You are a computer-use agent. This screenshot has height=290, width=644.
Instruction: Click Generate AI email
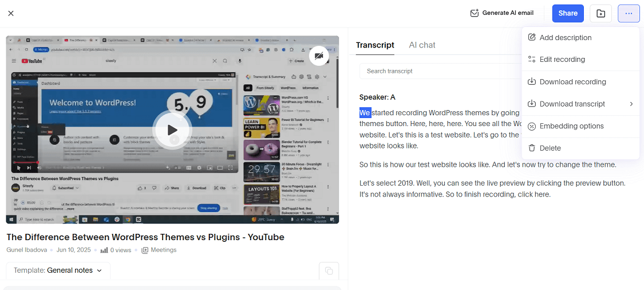click(x=501, y=13)
